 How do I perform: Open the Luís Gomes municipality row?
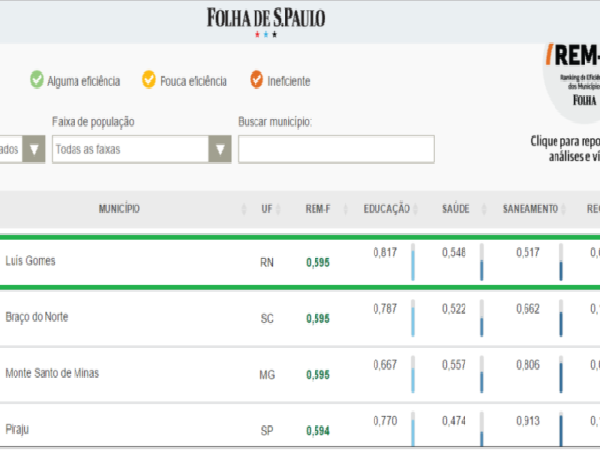coord(300,262)
